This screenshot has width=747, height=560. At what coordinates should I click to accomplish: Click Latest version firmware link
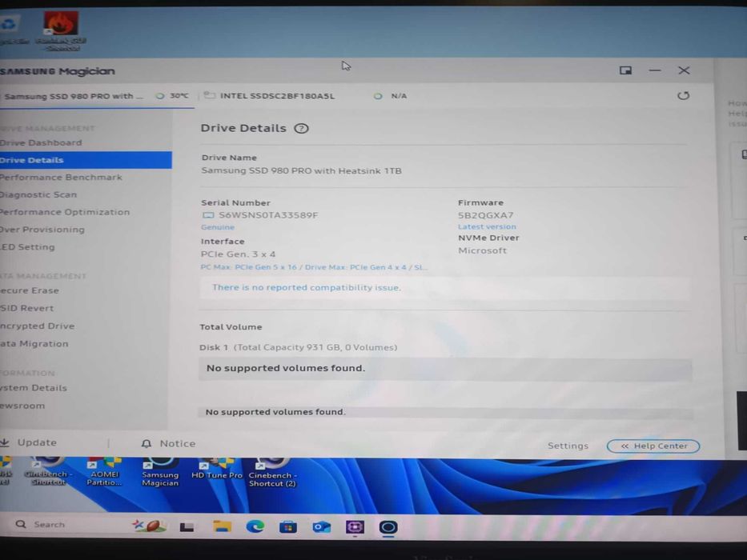pos(487,226)
